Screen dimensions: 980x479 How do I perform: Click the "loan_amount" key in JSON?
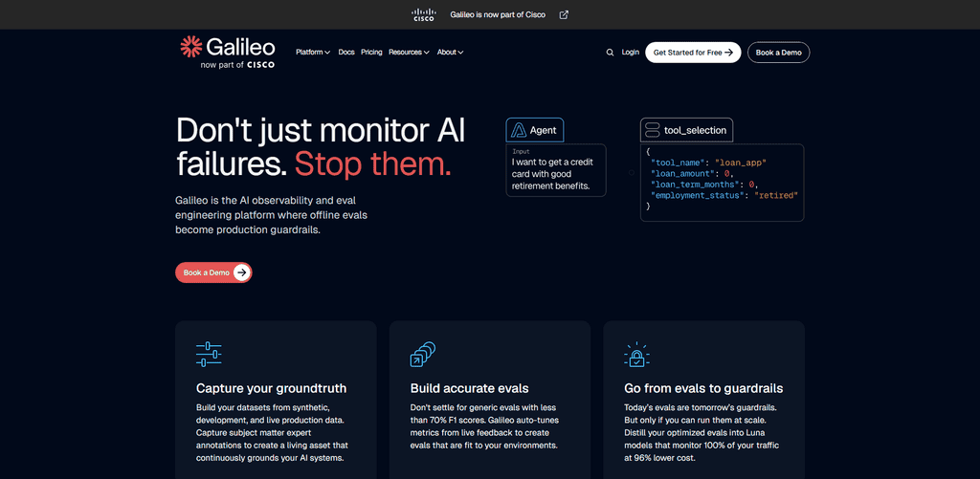coord(683,174)
